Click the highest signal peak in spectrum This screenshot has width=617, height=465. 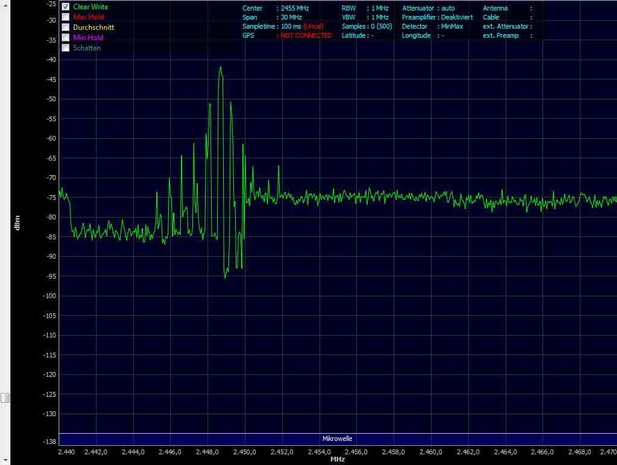pos(220,68)
